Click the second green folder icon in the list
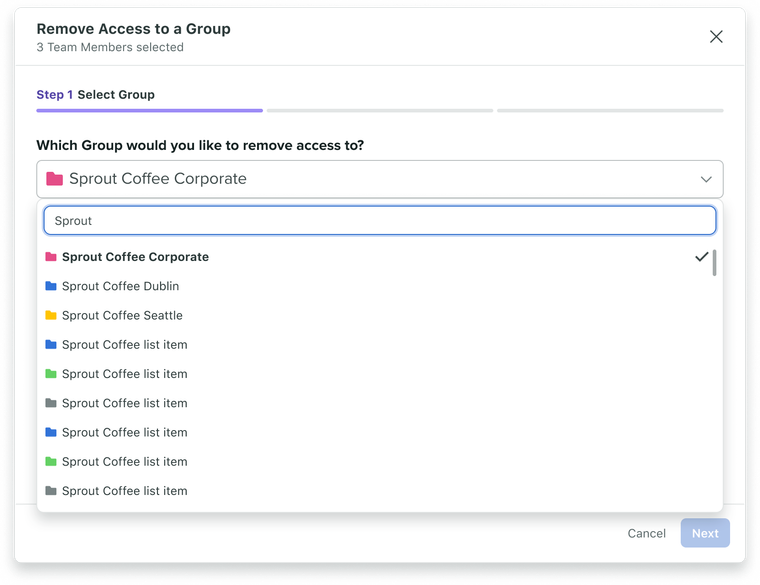Screen dimensions: 760x585 (51, 461)
